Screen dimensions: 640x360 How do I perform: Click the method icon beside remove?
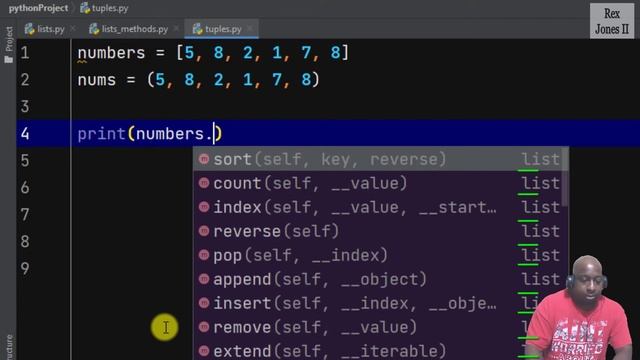click(x=204, y=327)
